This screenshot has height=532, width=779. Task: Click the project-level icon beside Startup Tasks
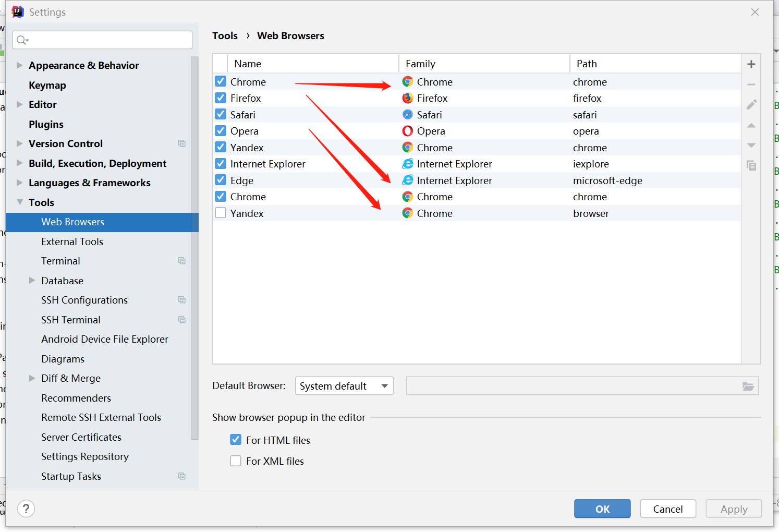181,476
